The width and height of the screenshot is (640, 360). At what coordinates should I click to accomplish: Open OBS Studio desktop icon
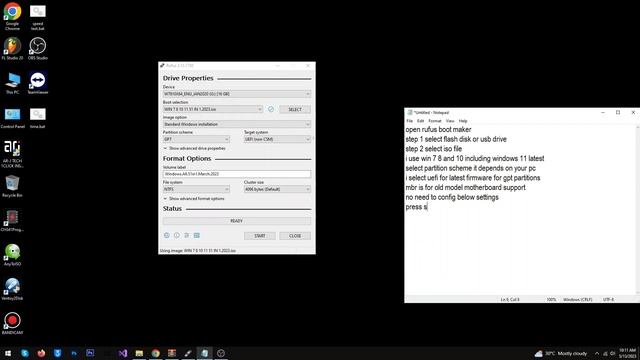click(38, 49)
